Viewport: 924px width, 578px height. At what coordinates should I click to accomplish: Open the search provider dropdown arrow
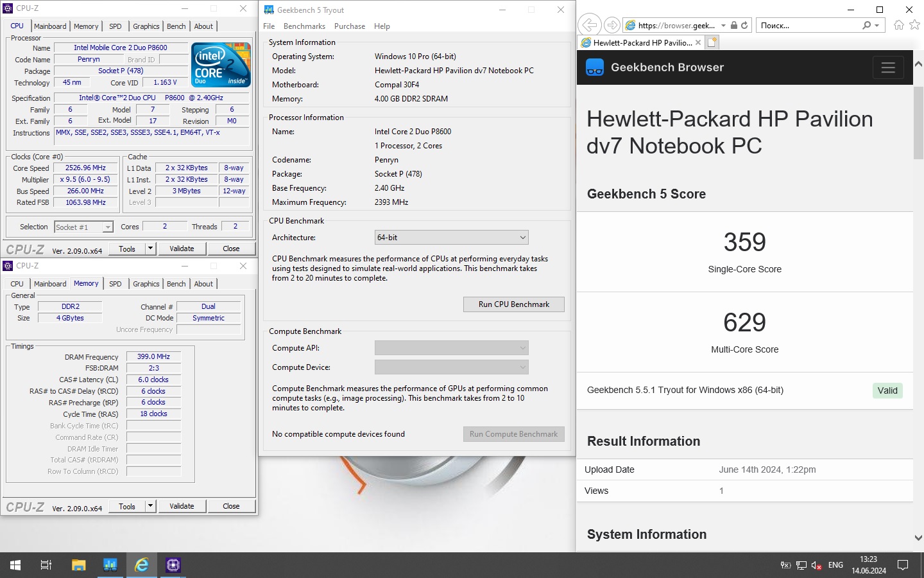pos(877,26)
